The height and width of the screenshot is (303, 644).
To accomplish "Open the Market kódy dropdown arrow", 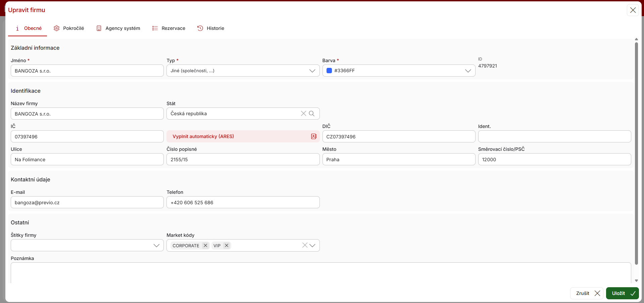I will [x=313, y=245].
